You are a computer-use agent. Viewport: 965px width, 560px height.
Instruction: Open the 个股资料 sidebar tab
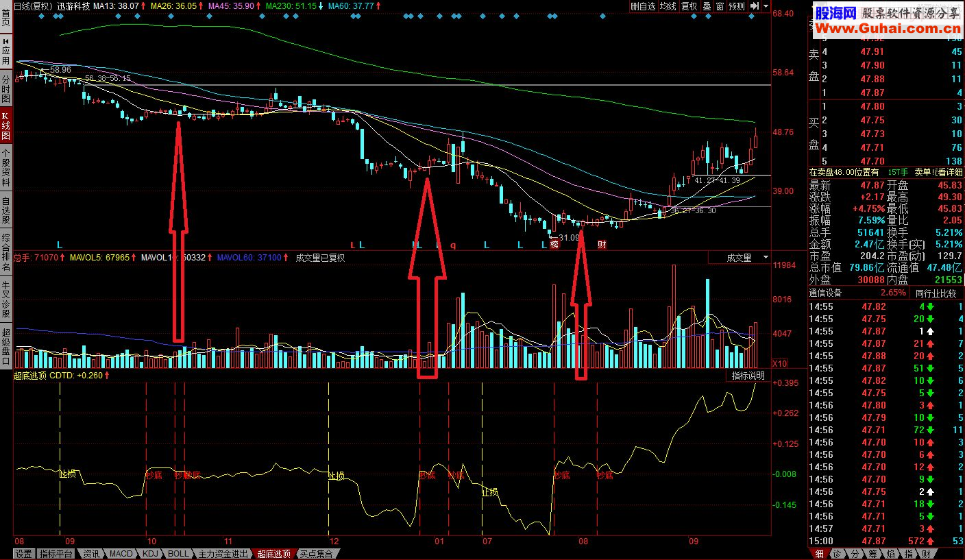(x=5, y=167)
